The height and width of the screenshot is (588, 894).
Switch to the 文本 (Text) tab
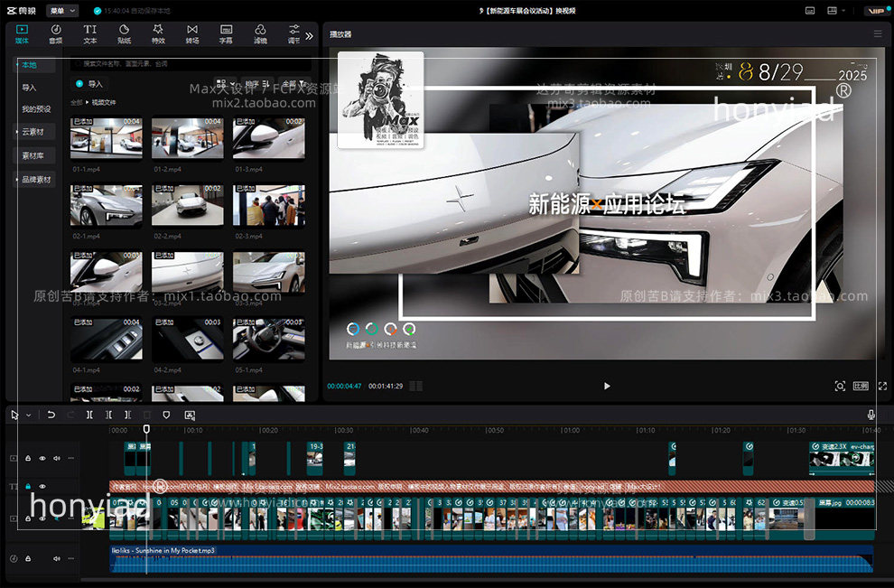pyautogui.click(x=90, y=34)
